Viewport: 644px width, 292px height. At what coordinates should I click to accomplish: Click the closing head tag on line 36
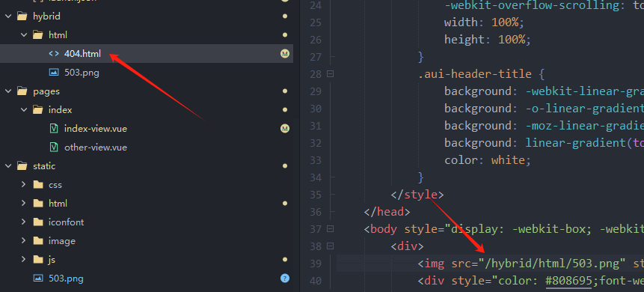coord(387,212)
